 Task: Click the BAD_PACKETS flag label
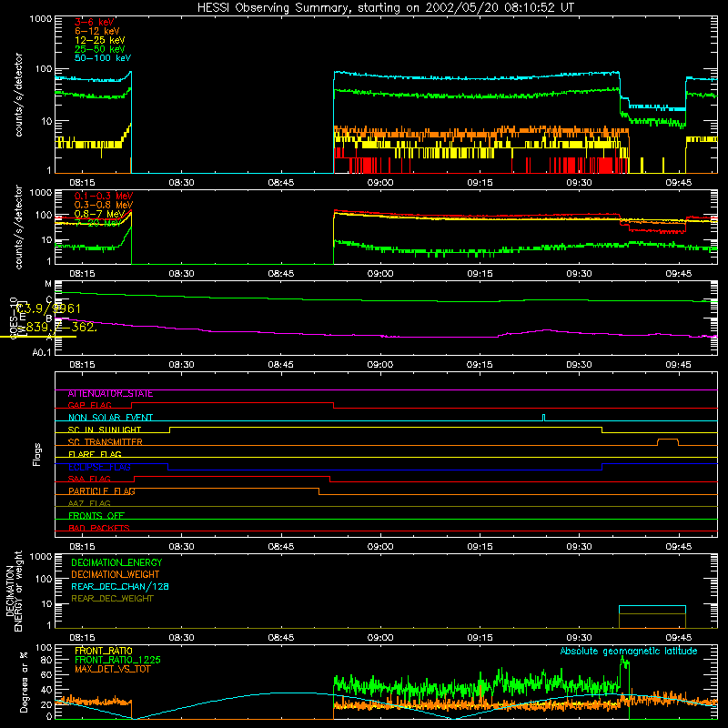tap(99, 528)
